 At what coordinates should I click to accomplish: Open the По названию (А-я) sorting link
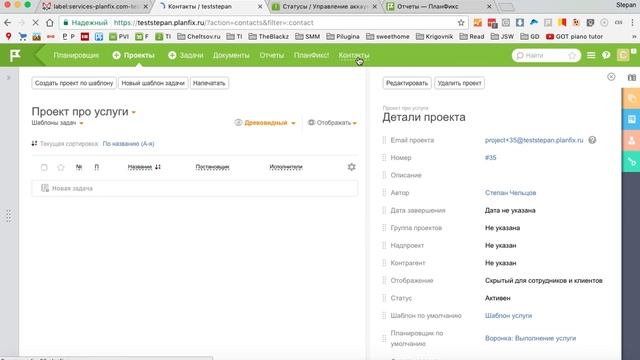128,144
